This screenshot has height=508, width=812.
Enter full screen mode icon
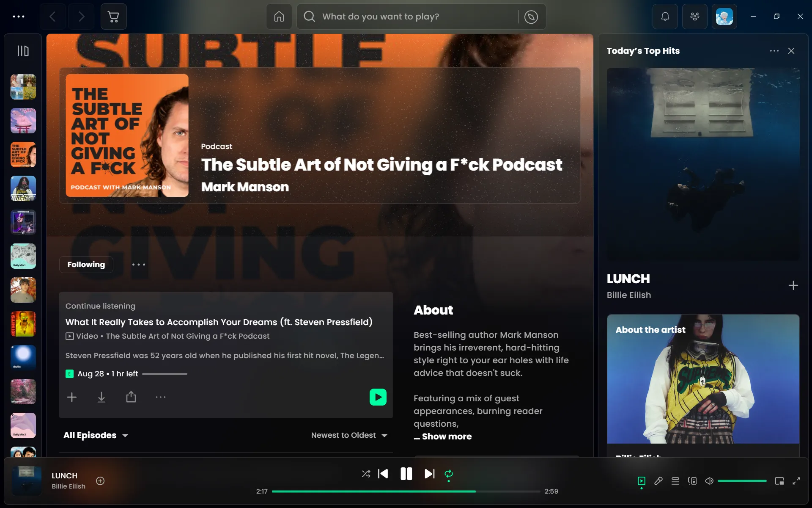796,481
